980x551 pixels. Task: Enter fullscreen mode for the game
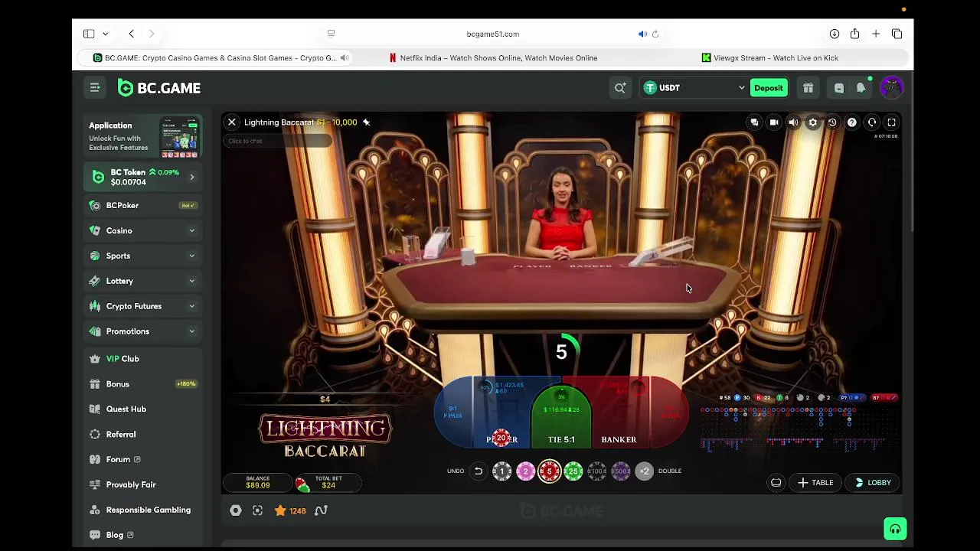coord(891,122)
